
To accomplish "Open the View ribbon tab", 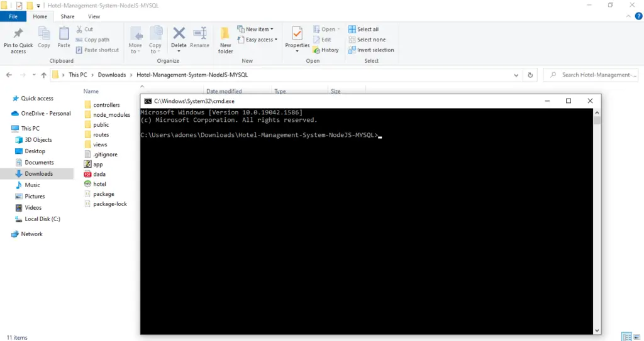I will [94, 16].
